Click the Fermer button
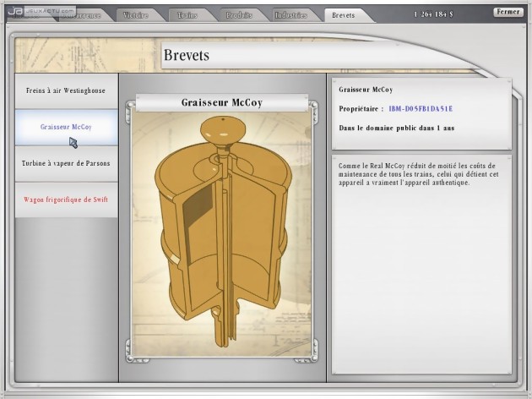Image resolution: width=532 pixels, height=399 pixels. (x=508, y=12)
